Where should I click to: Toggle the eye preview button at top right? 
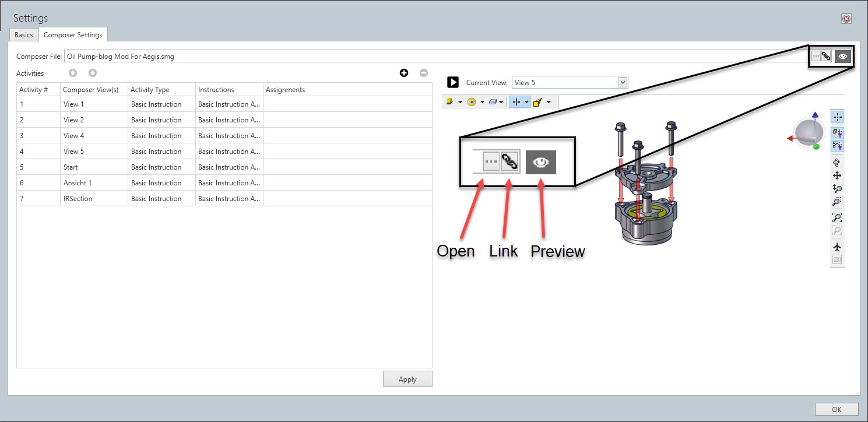pyautogui.click(x=842, y=57)
